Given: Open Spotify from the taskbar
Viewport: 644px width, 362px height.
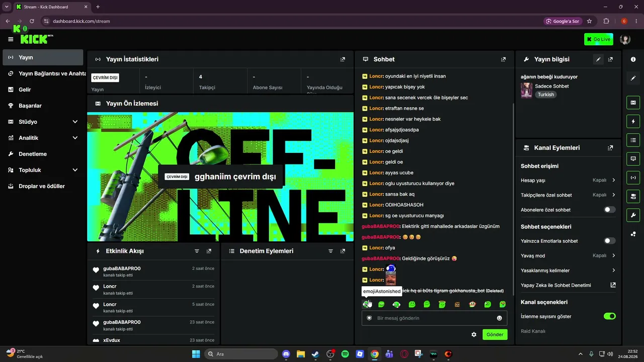Looking at the screenshot, I should pos(345,354).
